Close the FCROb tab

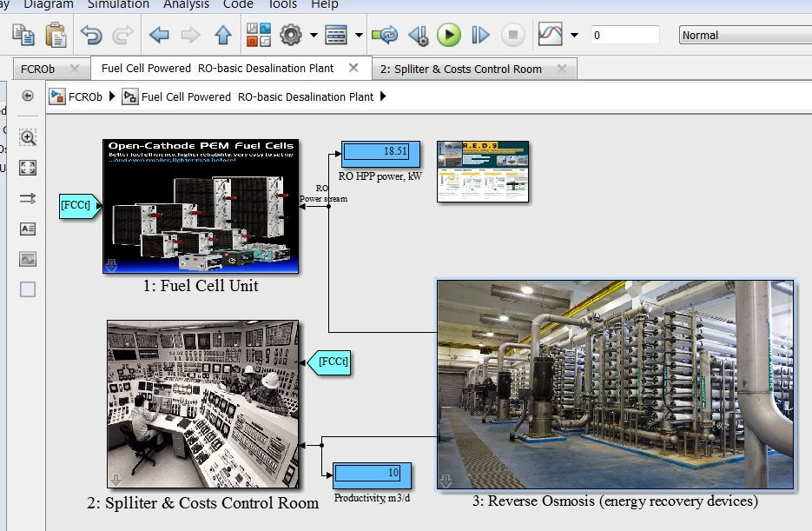tap(75, 69)
